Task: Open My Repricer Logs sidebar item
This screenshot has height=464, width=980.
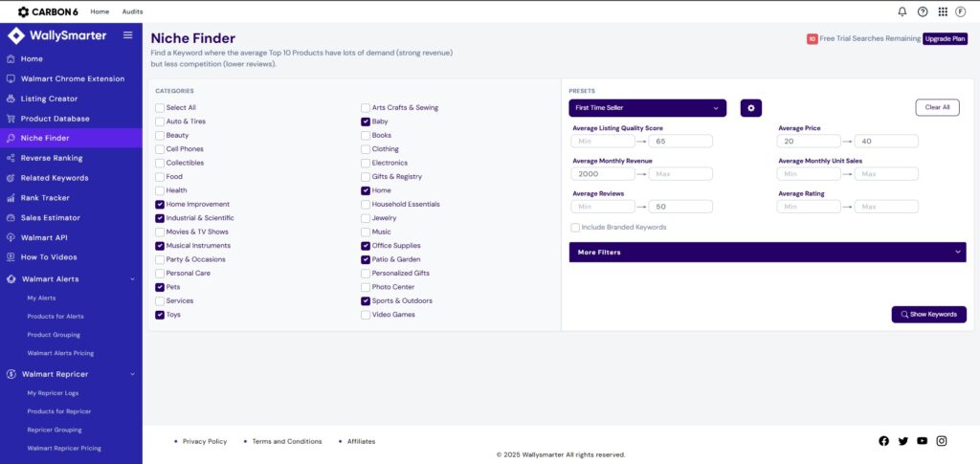Action: point(53,393)
